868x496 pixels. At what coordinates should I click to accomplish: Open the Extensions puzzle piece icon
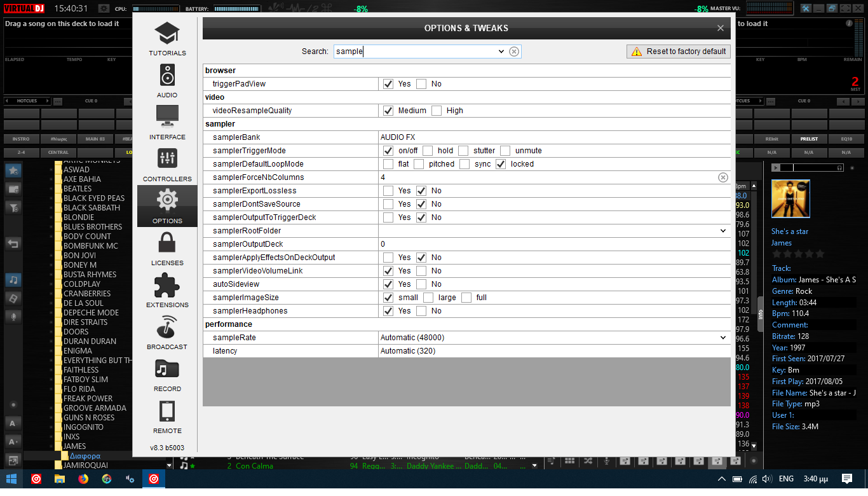(x=167, y=285)
